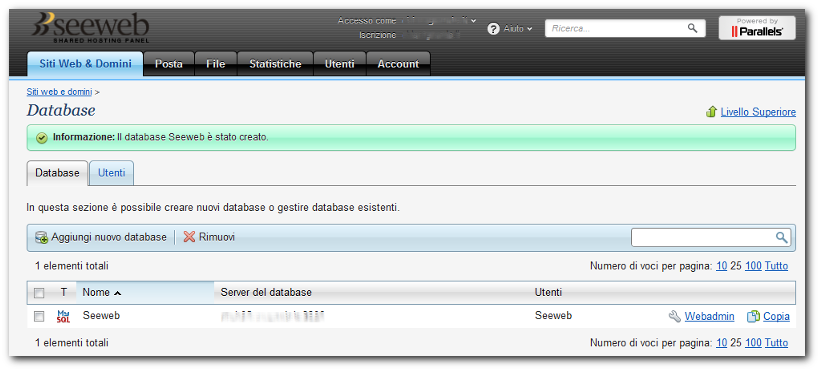This screenshot has height=371, width=820.
Task: Click the red X Rimuovi icon
Action: (x=189, y=237)
